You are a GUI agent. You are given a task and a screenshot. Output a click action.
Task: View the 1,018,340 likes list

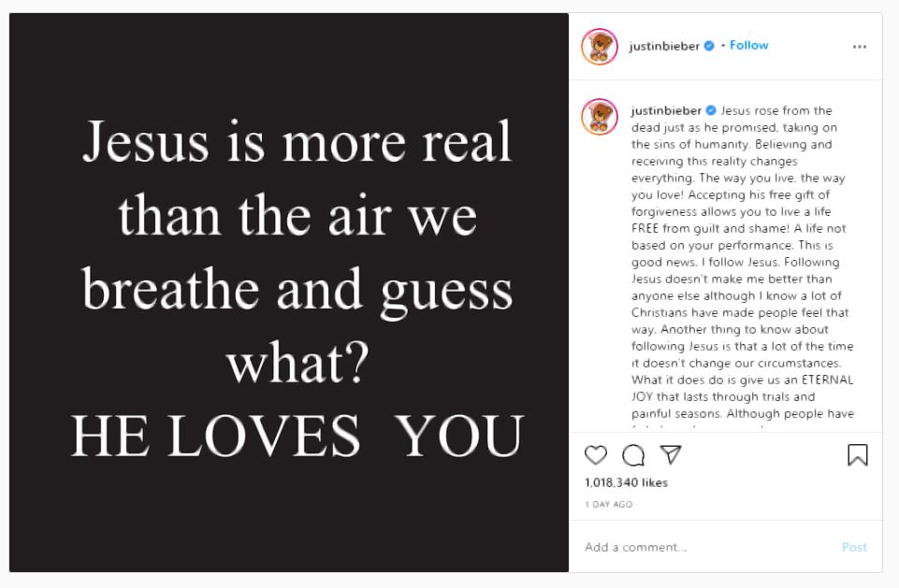tap(626, 483)
